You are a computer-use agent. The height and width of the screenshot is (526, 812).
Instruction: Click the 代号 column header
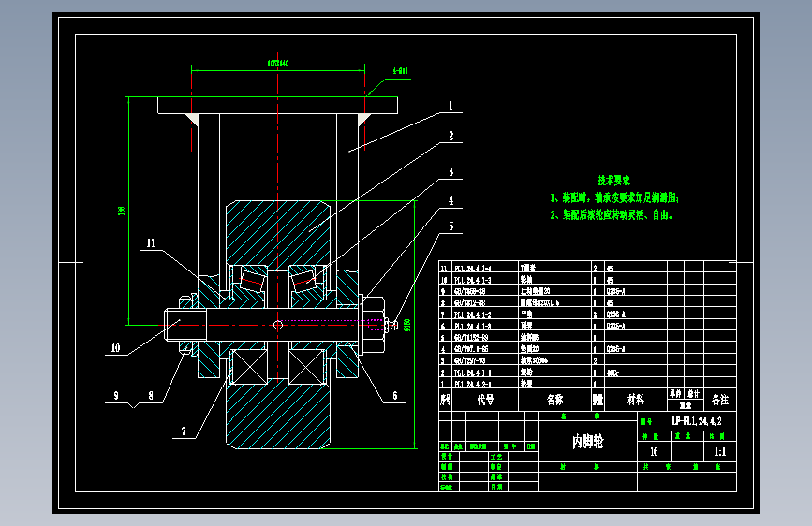tap(485, 400)
